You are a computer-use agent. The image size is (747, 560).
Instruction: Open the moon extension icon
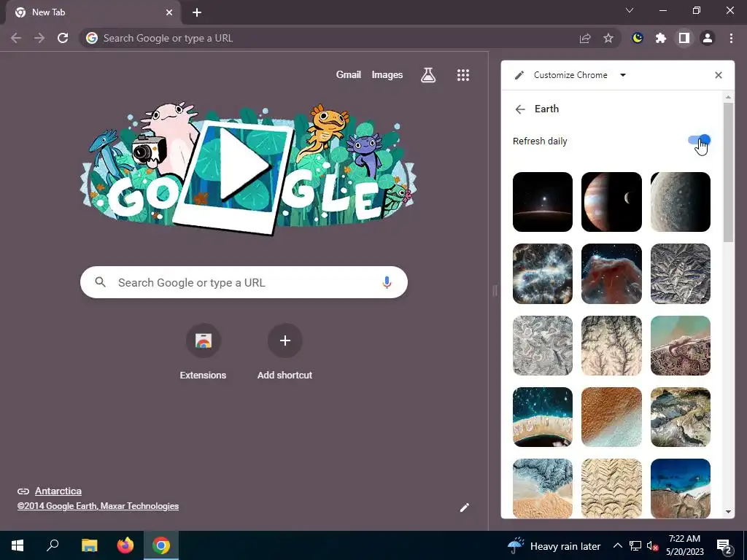point(638,38)
